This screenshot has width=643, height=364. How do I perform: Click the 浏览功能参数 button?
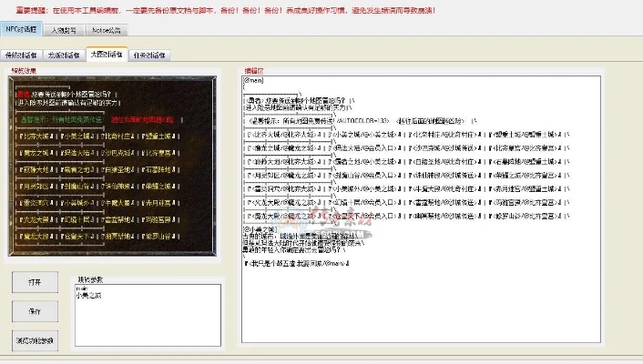tap(35, 340)
